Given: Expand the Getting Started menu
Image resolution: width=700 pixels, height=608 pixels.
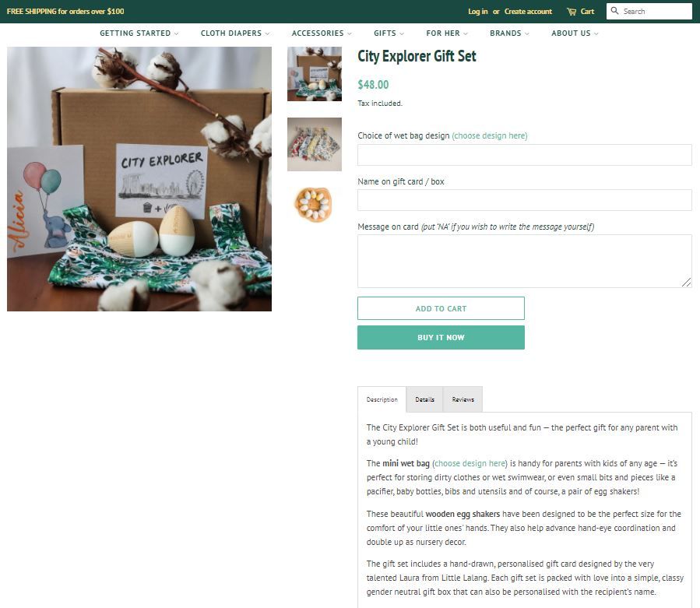Looking at the screenshot, I should (139, 33).
